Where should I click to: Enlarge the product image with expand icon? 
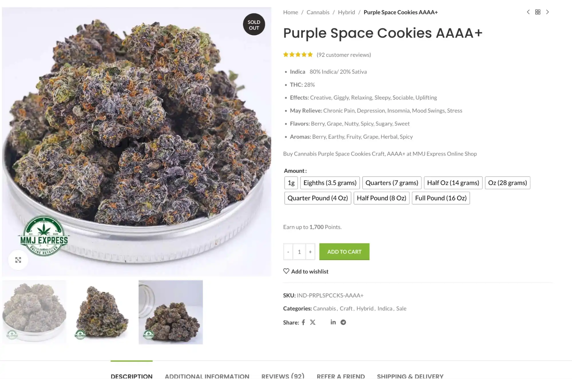pyautogui.click(x=18, y=260)
